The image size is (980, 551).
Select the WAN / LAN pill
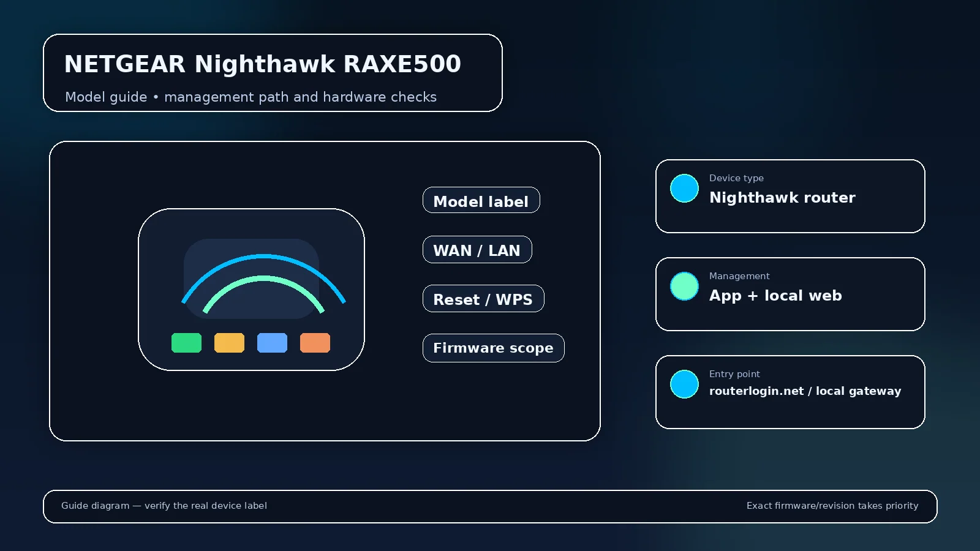pyautogui.click(x=477, y=249)
